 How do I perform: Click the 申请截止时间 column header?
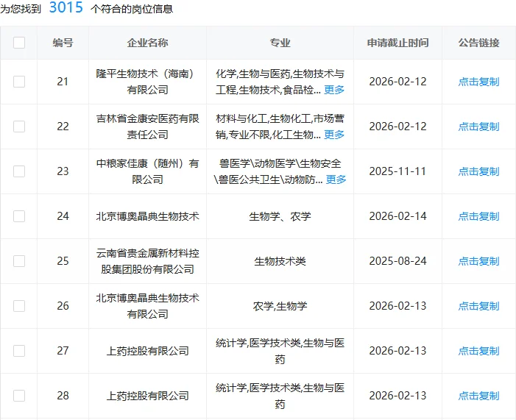pos(398,43)
